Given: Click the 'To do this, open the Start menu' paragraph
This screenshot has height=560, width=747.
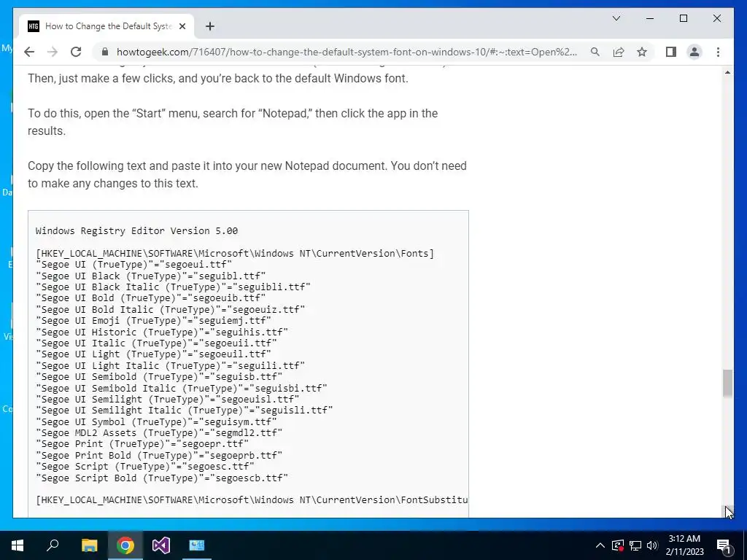Looking at the screenshot, I should coord(233,122).
